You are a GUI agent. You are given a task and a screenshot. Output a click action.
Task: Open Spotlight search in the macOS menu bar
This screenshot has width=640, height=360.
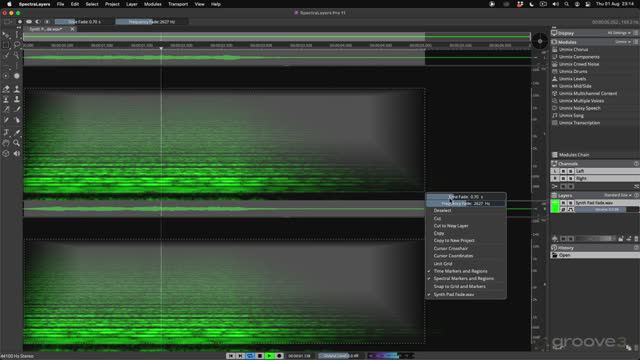567,4
